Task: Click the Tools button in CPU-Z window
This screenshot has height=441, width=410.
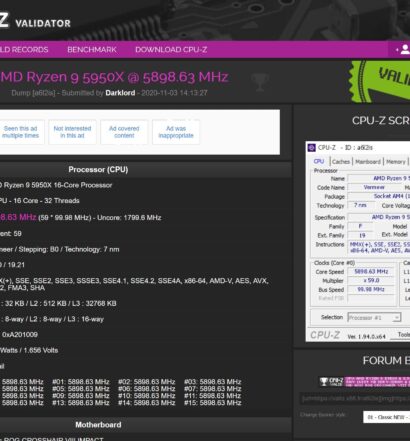Action: (403, 335)
